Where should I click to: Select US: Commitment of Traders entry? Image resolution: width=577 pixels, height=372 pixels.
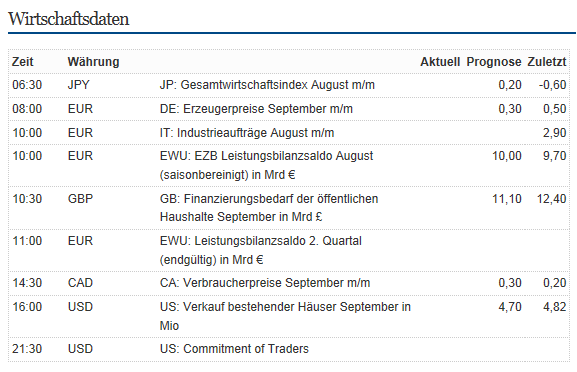[234, 349]
